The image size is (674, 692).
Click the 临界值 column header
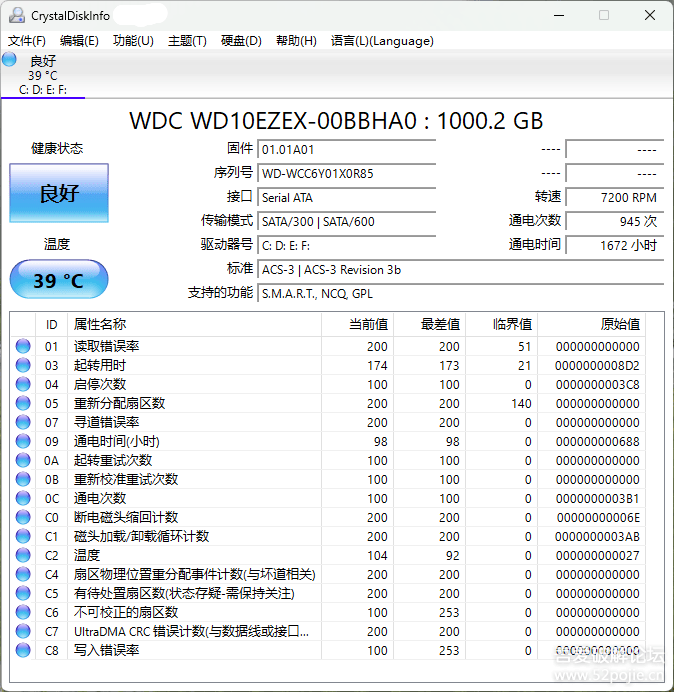click(501, 324)
